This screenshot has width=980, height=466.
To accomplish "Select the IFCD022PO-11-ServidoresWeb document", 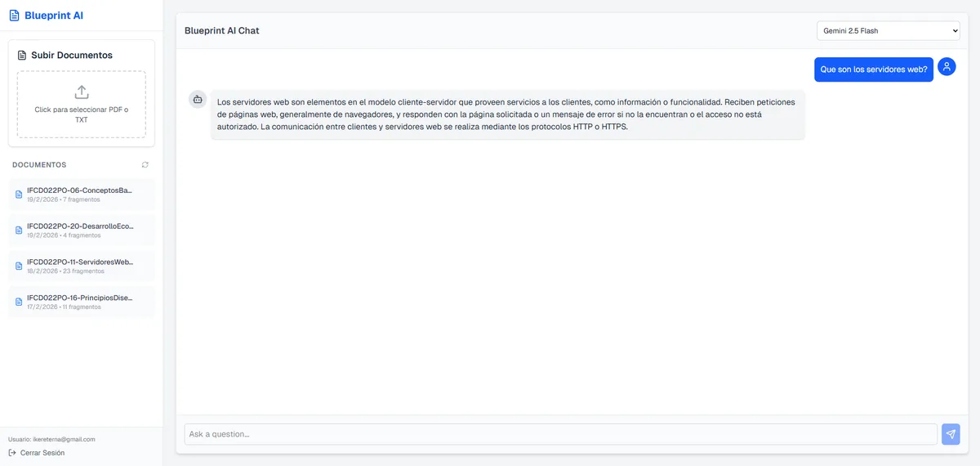I will [x=80, y=266].
